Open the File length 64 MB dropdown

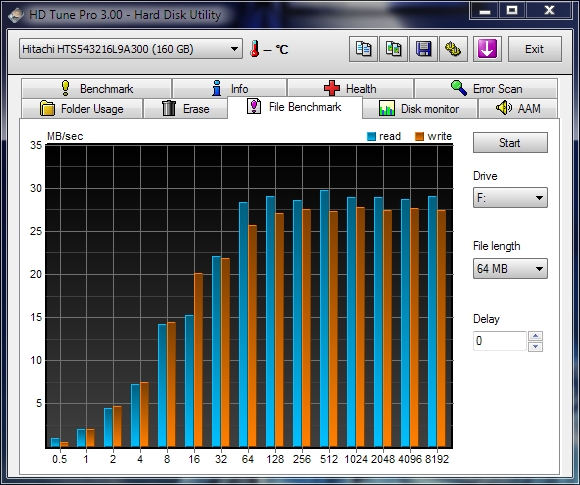(x=510, y=269)
